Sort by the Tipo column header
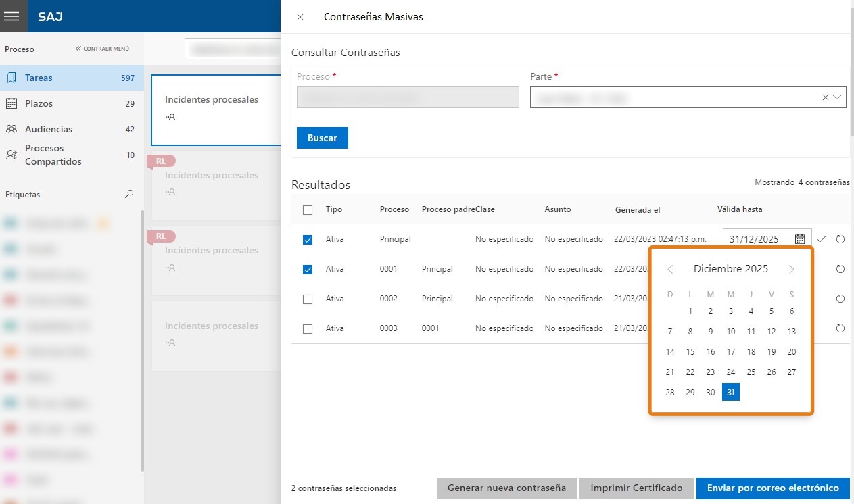The height and width of the screenshot is (504, 854). [334, 209]
